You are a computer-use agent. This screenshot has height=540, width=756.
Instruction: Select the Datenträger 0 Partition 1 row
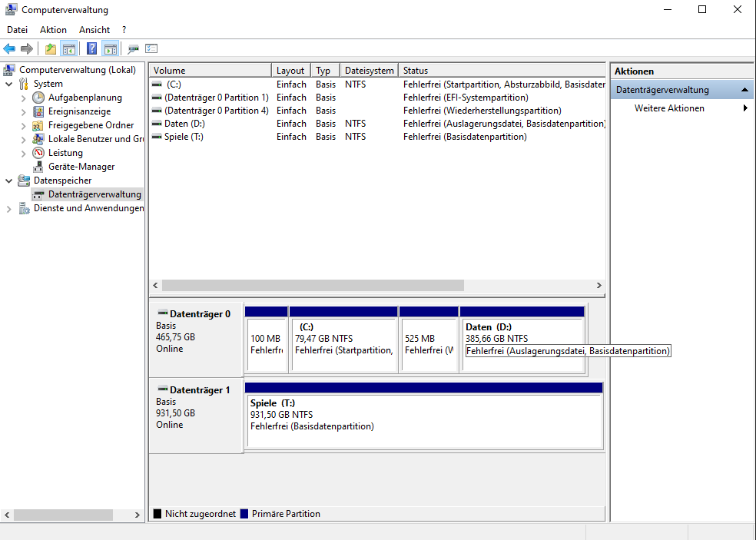pos(377,98)
